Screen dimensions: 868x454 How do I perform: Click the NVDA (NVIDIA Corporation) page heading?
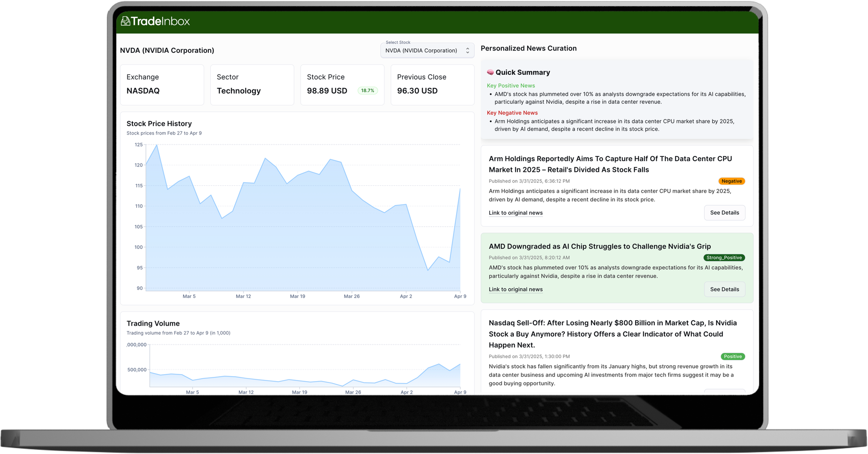[167, 50]
